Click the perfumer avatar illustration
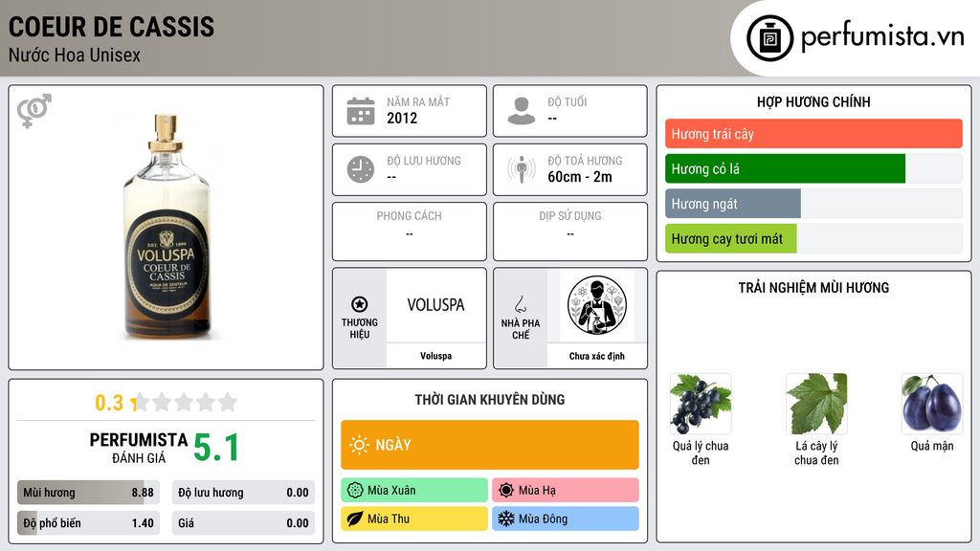The image size is (980, 551). pos(597,305)
